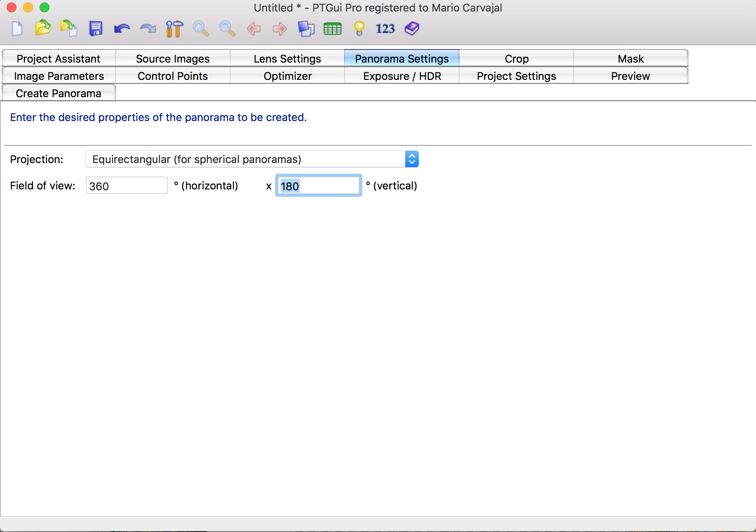
Task: Open the options tools icon
Action: tap(174, 29)
